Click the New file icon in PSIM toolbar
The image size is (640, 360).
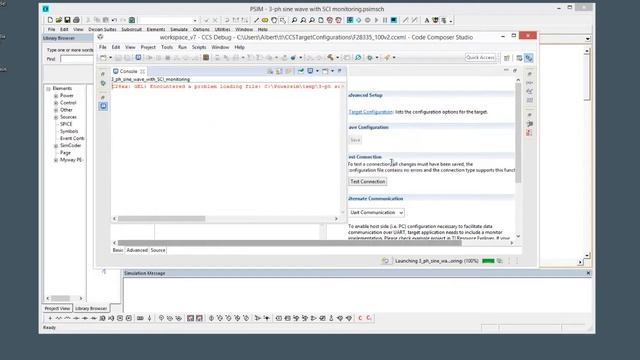pos(50,20)
